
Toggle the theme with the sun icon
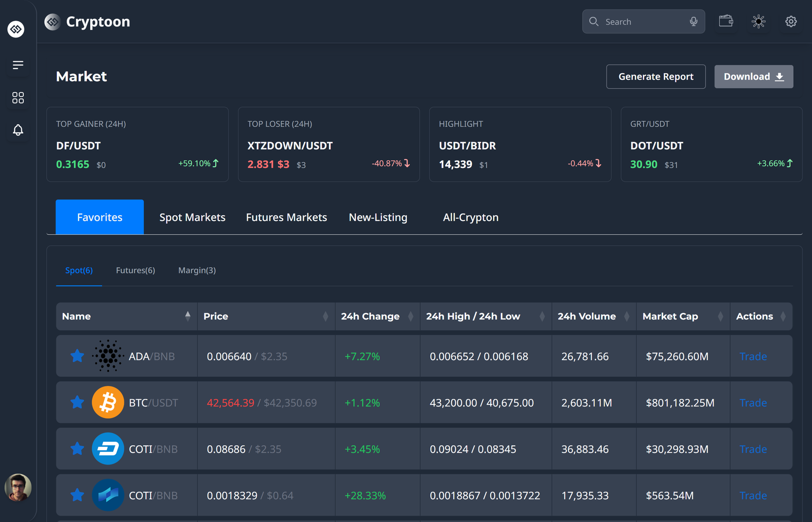[x=758, y=21]
